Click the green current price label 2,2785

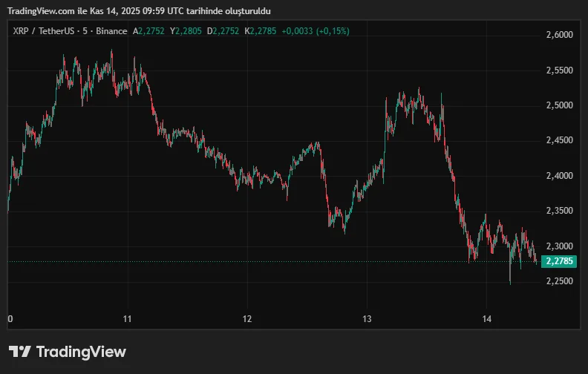560,261
